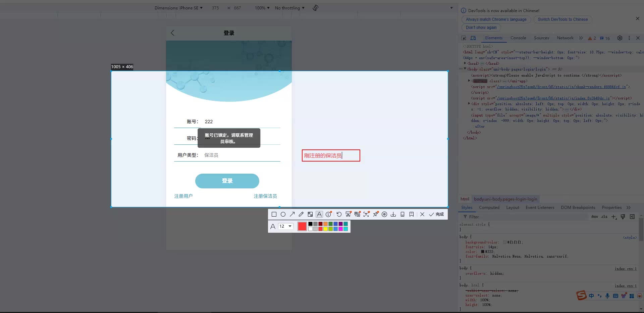Click the rotate device icon
The image size is (644, 313).
(315, 8)
